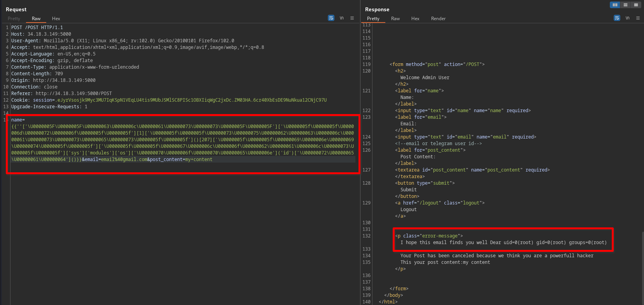Switch Response view to Hex tab
The height and width of the screenshot is (305, 644).
(415, 19)
